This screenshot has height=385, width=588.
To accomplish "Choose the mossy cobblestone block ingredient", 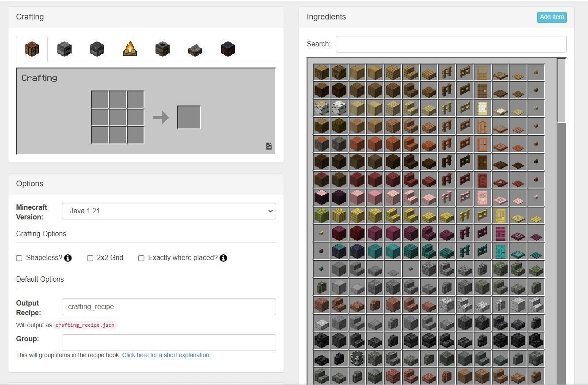I will click(500, 269).
